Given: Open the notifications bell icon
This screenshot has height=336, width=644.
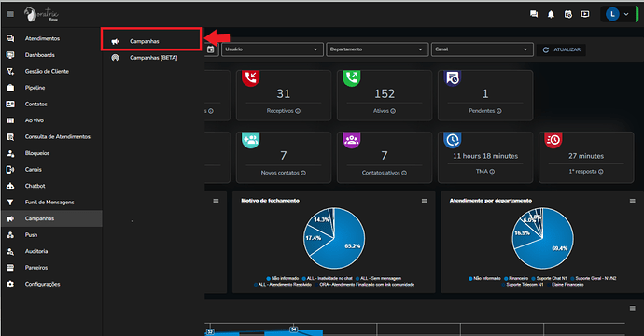Looking at the screenshot, I should pos(551,14).
